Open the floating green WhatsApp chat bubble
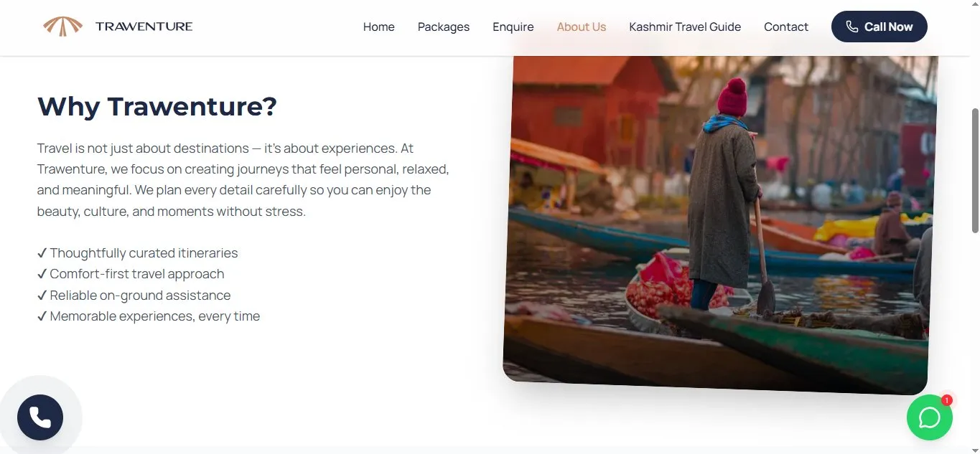 929,417
